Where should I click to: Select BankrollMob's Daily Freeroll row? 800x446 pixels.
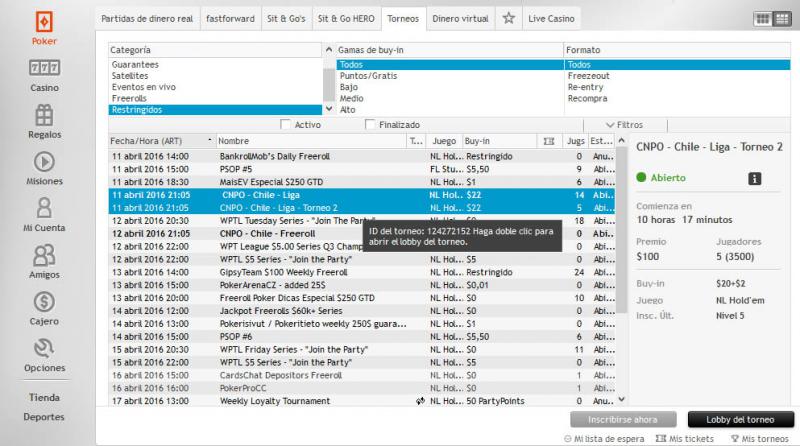[x=362, y=156]
